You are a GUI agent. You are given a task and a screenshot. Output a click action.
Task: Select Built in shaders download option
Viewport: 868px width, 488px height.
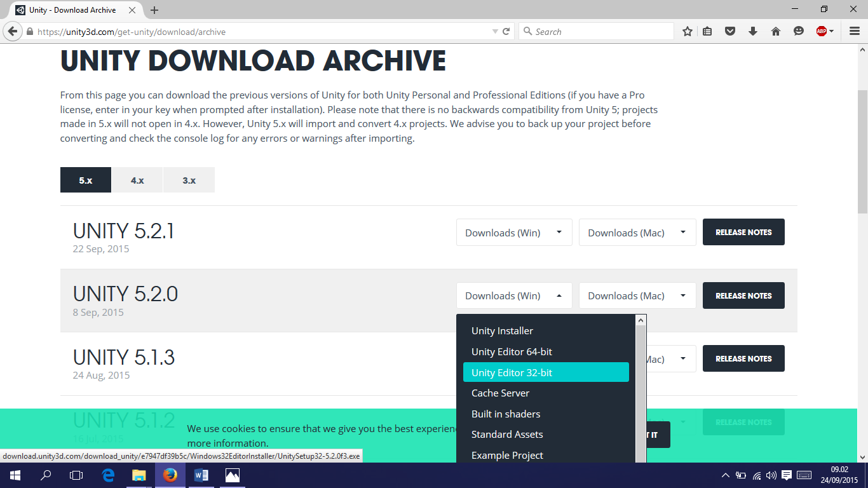[546, 414]
